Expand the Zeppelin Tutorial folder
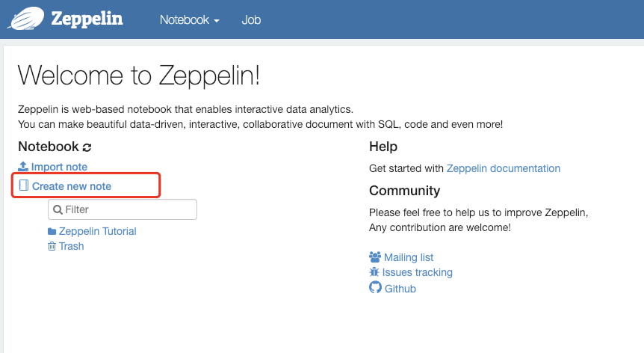This screenshot has height=353, width=644. [97, 231]
